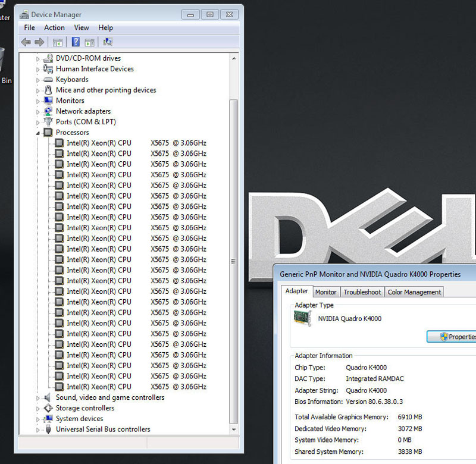Click the Back arrow toolbar icon

tap(26, 42)
